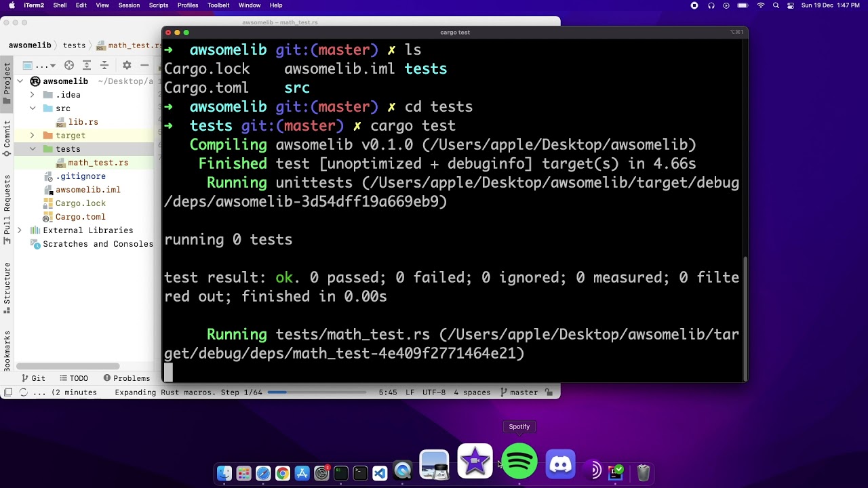Open the Session menu
This screenshot has width=868, height=488.
pos(129,5)
